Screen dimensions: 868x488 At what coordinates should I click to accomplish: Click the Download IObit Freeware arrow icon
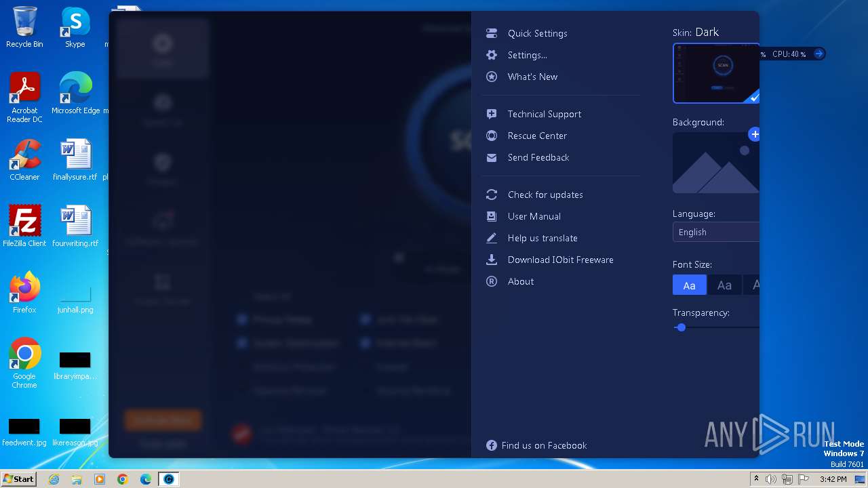click(492, 260)
